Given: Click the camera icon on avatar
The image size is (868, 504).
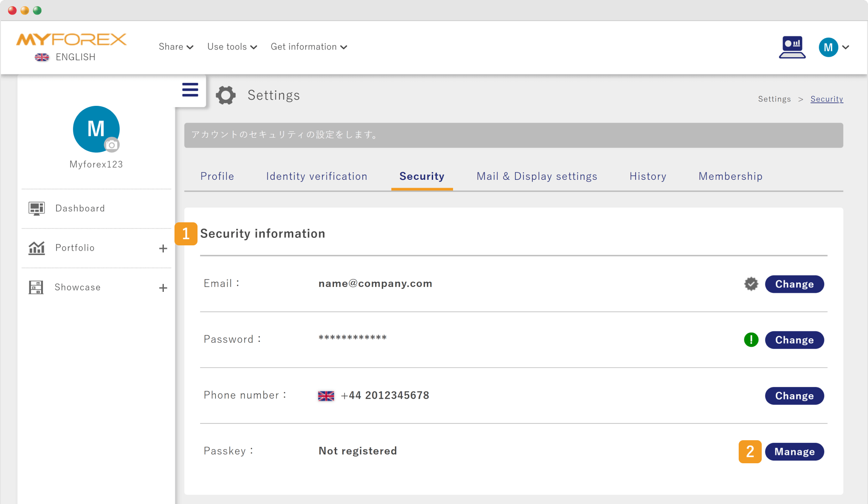Looking at the screenshot, I should click(x=112, y=145).
